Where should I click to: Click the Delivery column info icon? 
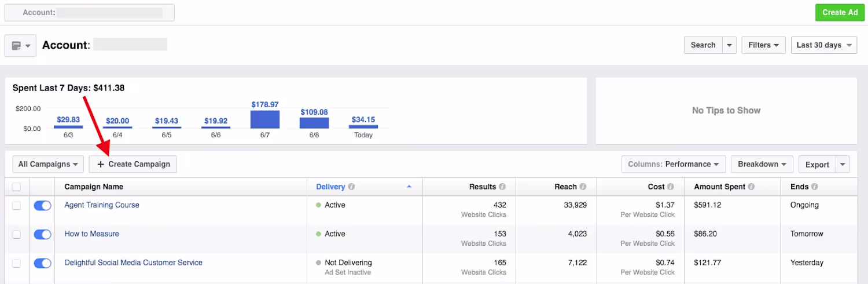pos(351,187)
